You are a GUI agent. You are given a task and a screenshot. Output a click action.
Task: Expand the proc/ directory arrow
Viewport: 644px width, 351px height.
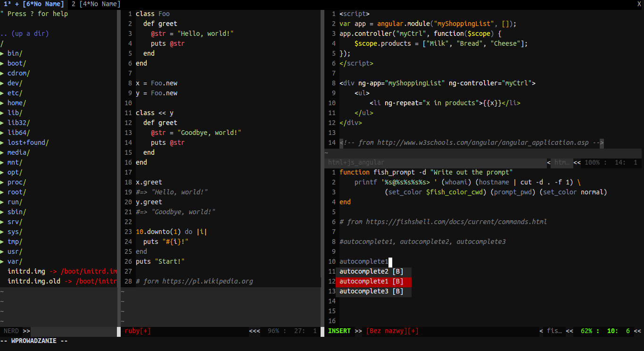[x=2, y=182]
